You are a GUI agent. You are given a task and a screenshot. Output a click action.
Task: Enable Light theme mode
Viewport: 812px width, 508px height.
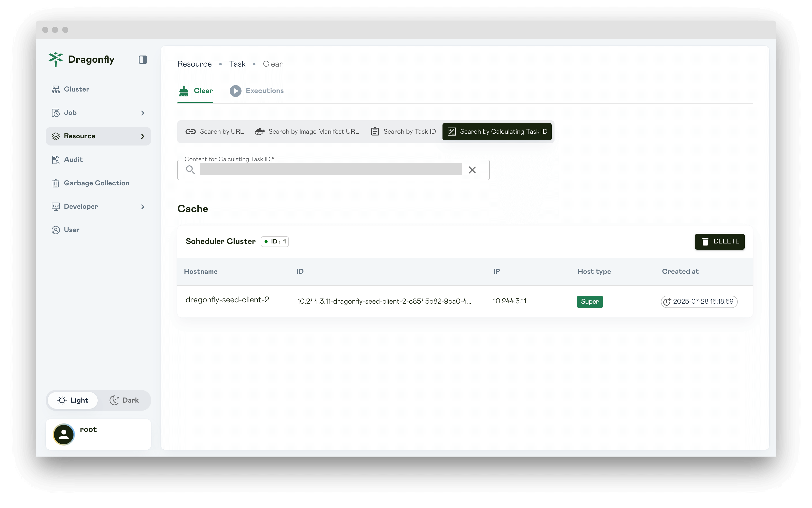click(73, 400)
